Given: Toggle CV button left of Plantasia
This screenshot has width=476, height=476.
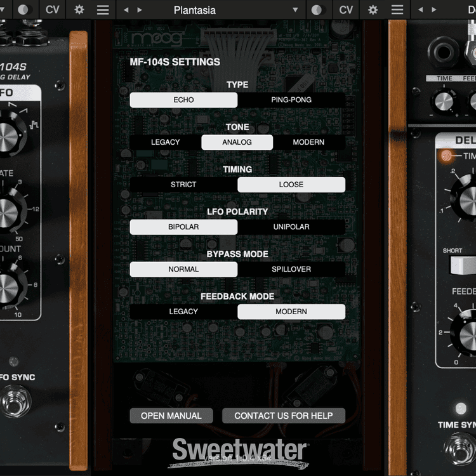Looking at the screenshot, I should 52,10.
